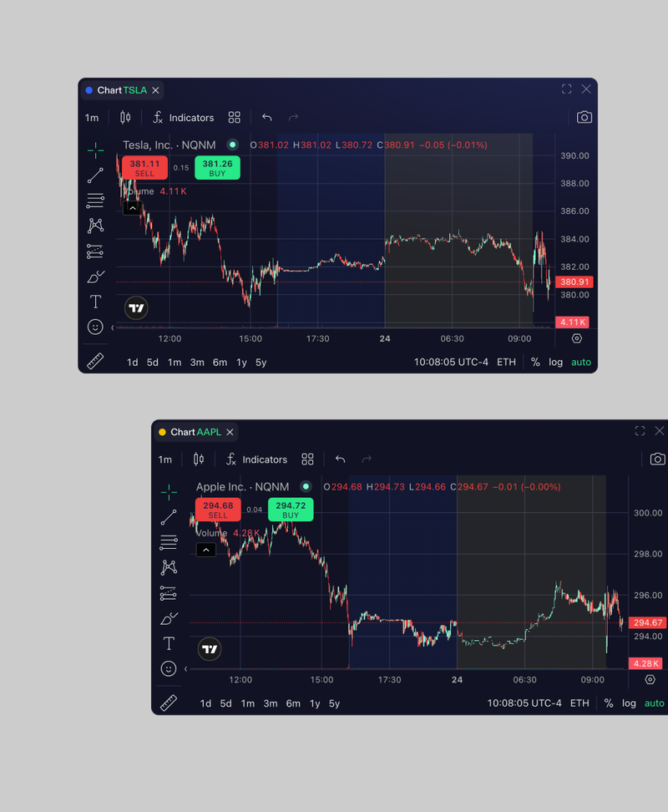The width and height of the screenshot is (668, 812).
Task: Click 294.72 BUY button for Apple
Action: click(291, 510)
